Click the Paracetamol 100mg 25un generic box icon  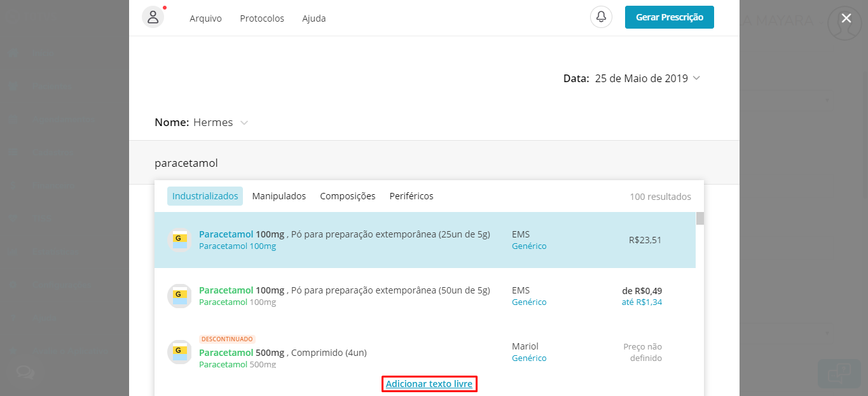(x=180, y=240)
